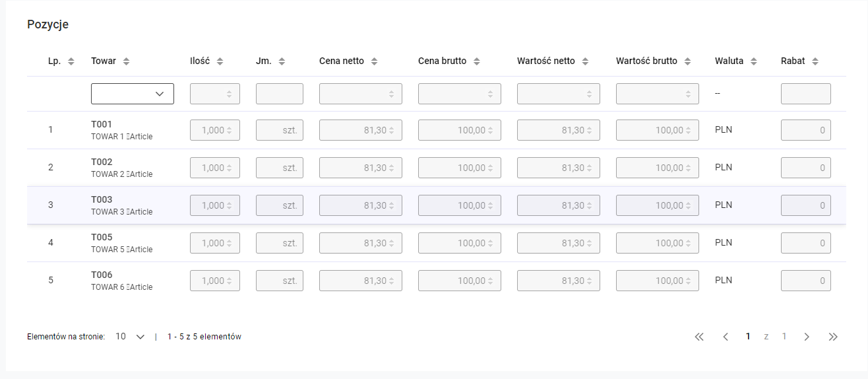The image size is (868, 379).
Task: Sort by Ilość column arrows
Action: (x=220, y=61)
